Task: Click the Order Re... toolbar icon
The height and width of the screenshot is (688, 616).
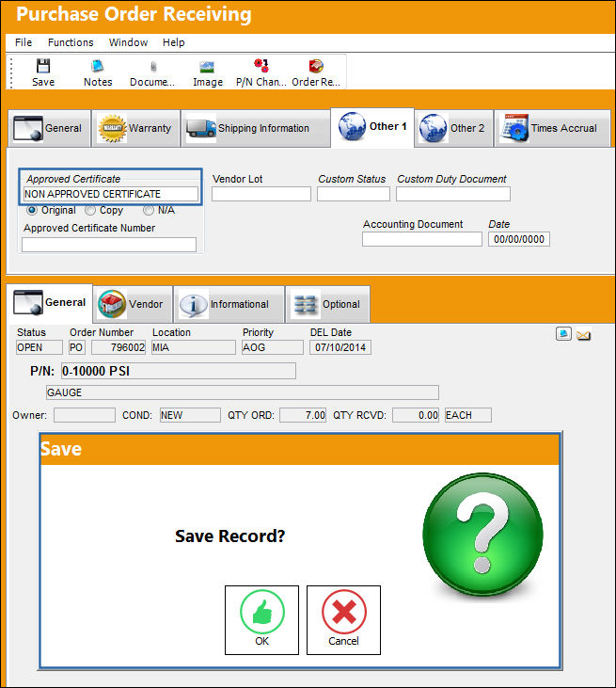Action: click(316, 66)
